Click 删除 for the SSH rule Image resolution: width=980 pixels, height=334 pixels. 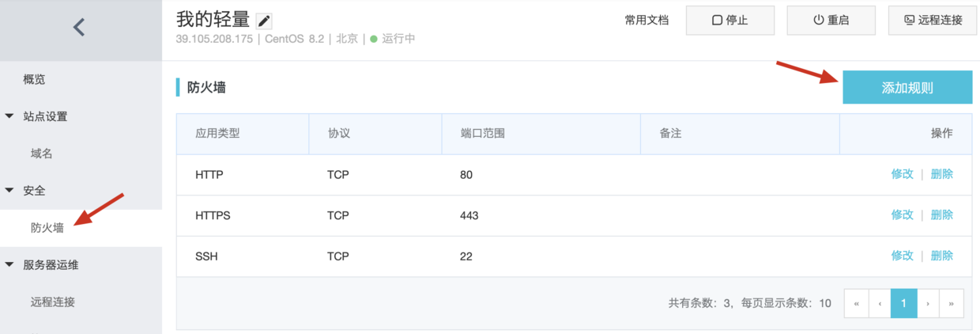click(941, 256)
